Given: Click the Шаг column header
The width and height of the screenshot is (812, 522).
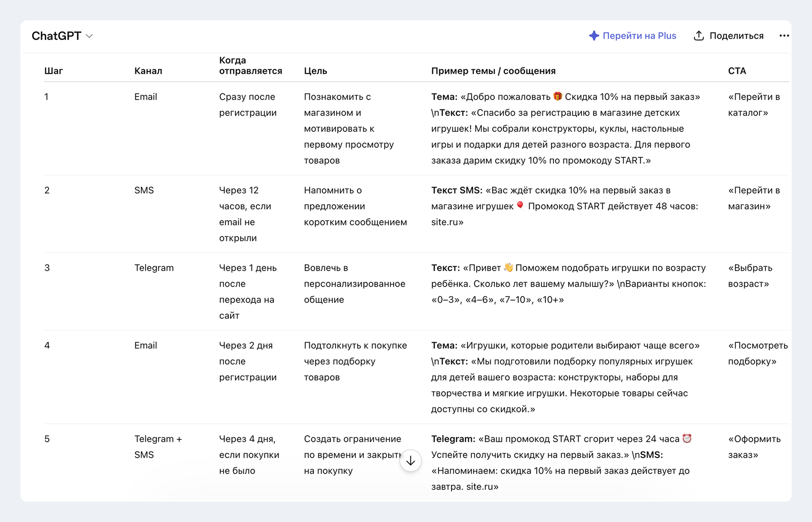Looking at the screenshot, I should [53, 71].
